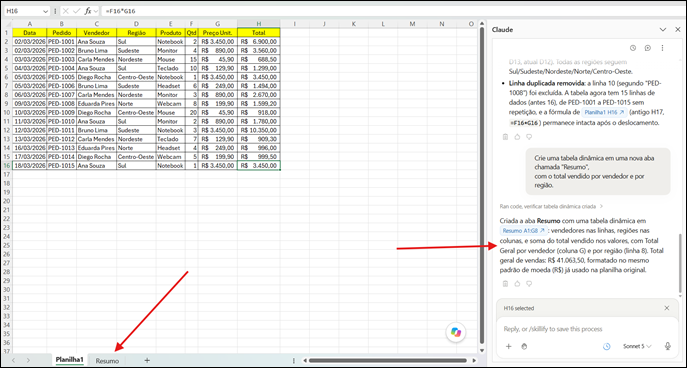This screenshot has height=368, width=687.
Task: Click the 'Preço Unit.' header cell
Action: tap(218, 32)
